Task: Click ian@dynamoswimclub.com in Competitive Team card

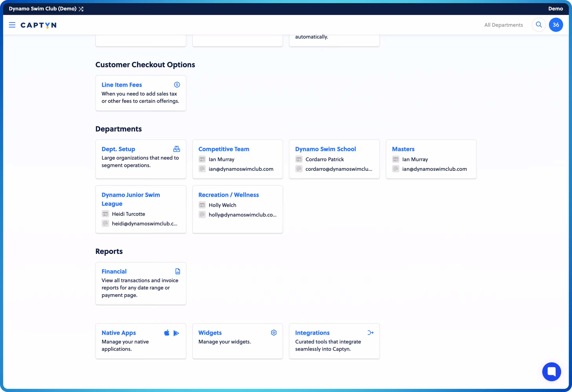Action: point(241,169)
